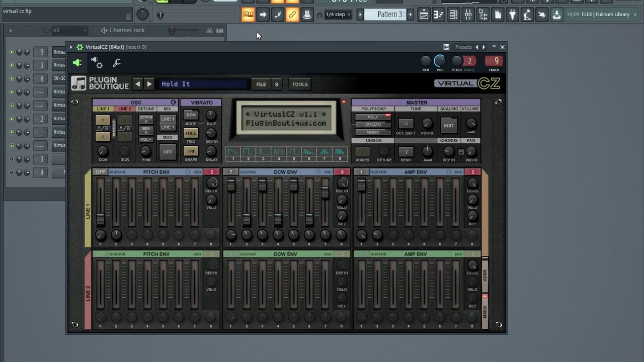Image resolution: width=644 pixels, height=362 pixels.
Task: Open the preset grid icon beside Presets
Action: pyautogui.click(x=446, y=47)
